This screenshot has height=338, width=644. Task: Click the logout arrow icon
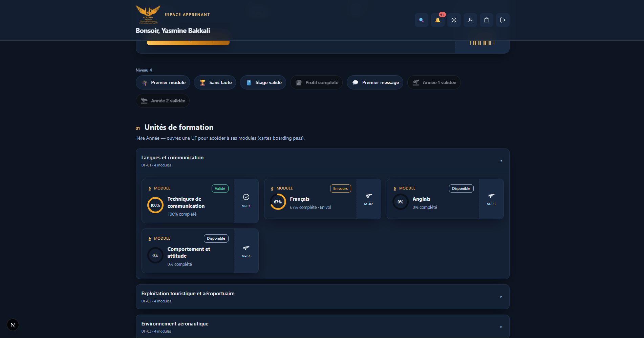pos(502,20)
